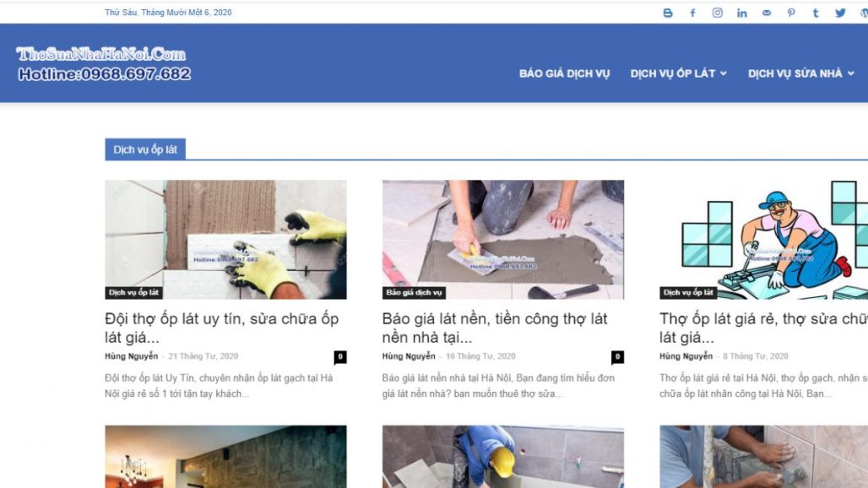
Task: Open article 'Đội thợ ốp lát uy tín'
Action: click(221, 328)
